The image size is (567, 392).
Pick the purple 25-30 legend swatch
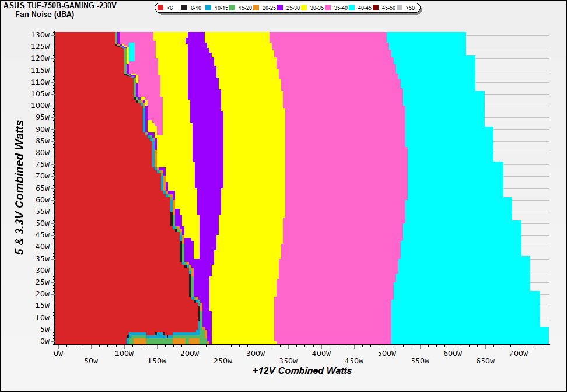pyautogui.click(x=279, y=8)
